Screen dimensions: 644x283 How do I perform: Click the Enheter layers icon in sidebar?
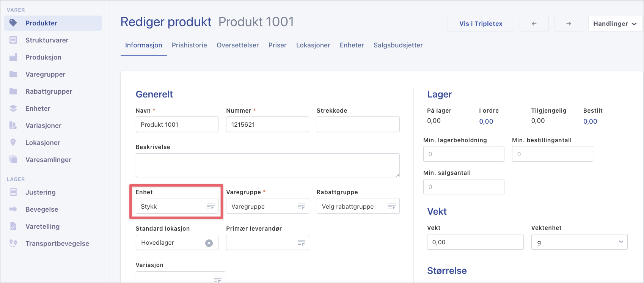coord(13,108)
